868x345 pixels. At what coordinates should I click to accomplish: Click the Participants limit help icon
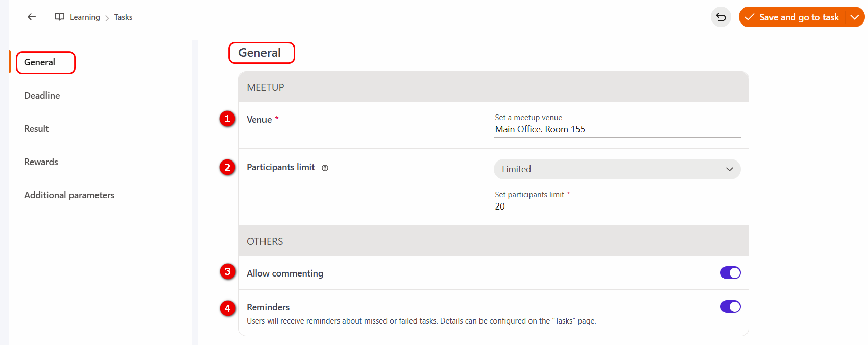(x=325, y=168)
